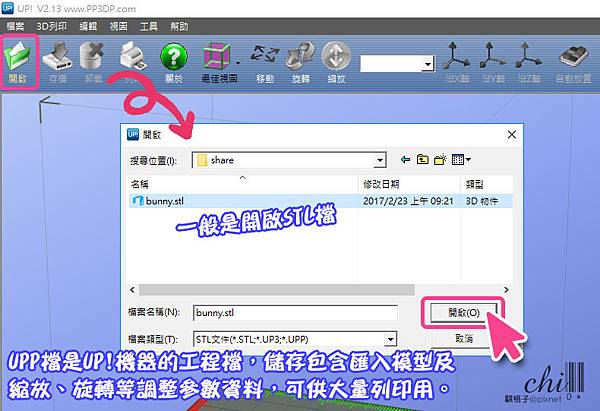This screenshot has height=411, width=600.
Task: Open the Edit (編輯) menu
Action: coord(88,26)
